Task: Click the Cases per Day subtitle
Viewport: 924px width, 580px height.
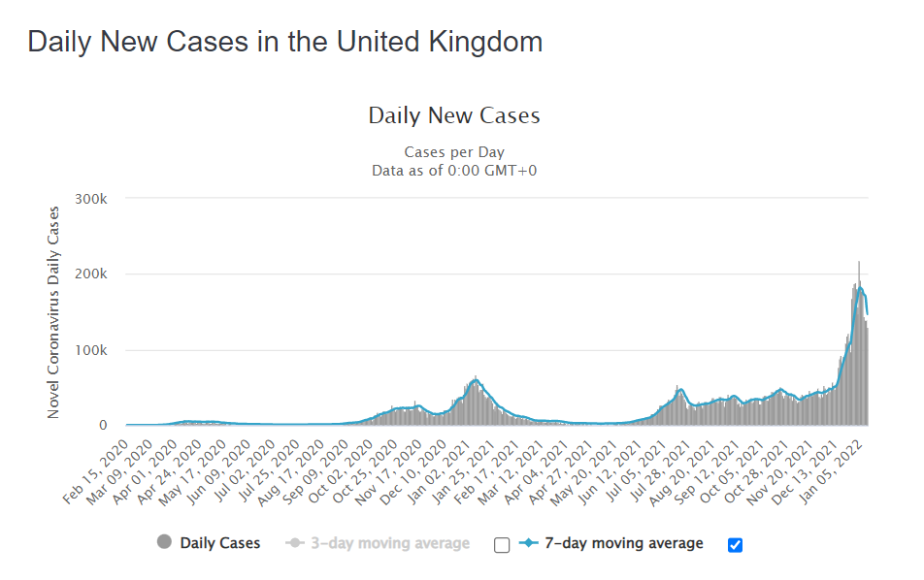Action: pyautogui.click(x=454, y=152)
